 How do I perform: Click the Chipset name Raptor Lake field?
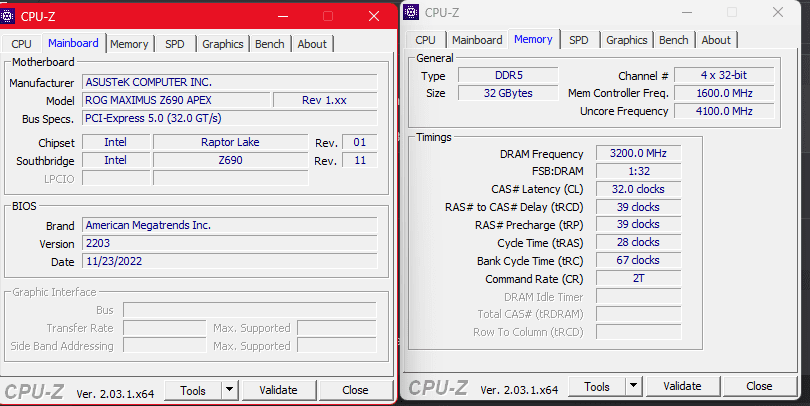coord(230,142)
